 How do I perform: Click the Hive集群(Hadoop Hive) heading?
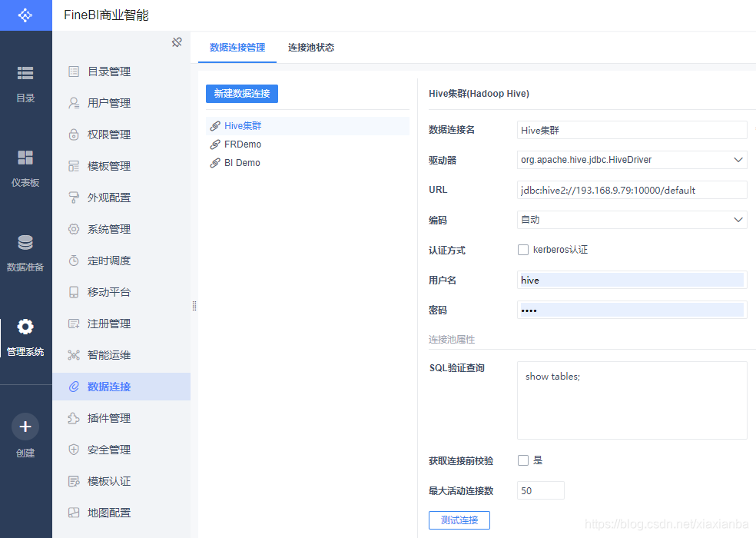click(x=479, y=94)
